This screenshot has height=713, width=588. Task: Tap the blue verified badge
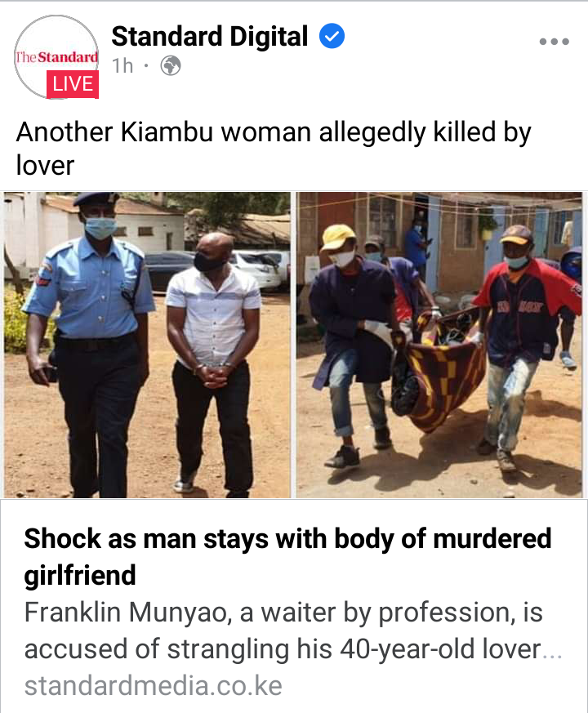coord(332,37)
